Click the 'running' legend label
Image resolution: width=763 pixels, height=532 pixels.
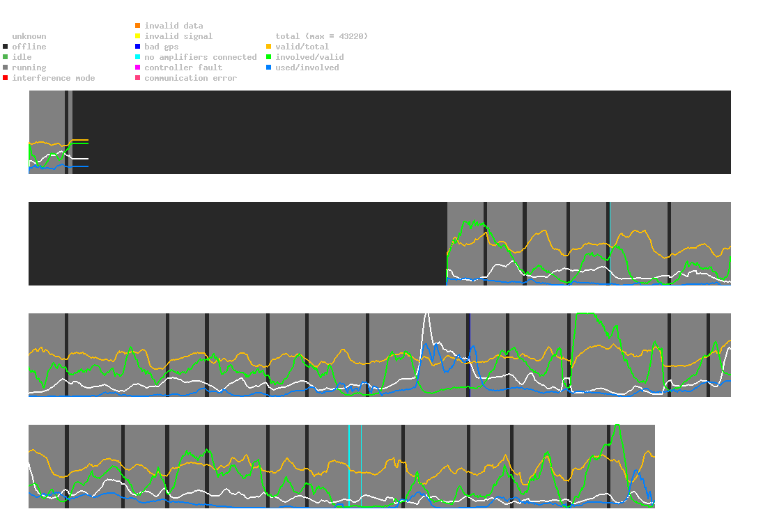(29, 68)
